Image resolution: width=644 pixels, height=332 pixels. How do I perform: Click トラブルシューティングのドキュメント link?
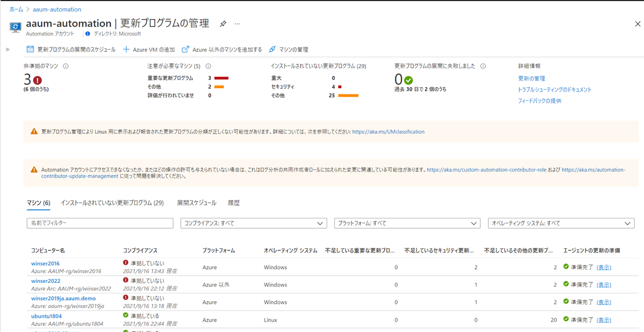pyautogui.click(x=554, y=89)
